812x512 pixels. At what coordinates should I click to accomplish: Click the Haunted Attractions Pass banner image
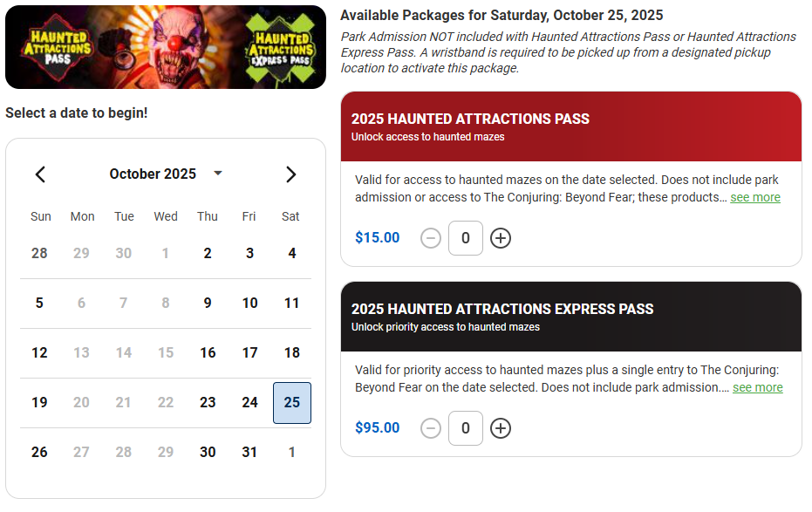point(166,45)
